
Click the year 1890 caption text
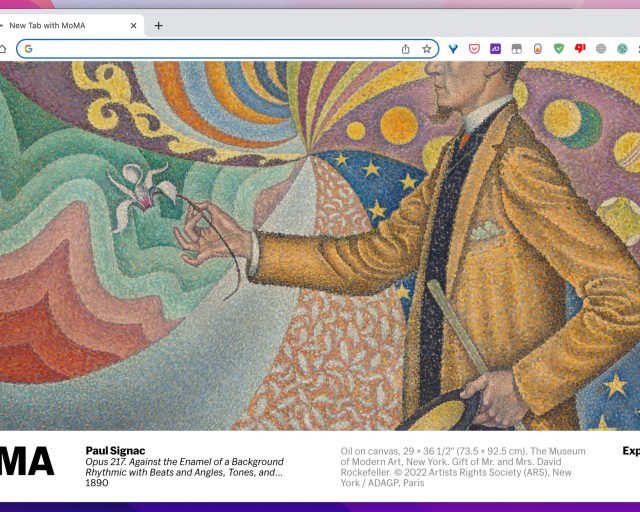tap(97, 483)
